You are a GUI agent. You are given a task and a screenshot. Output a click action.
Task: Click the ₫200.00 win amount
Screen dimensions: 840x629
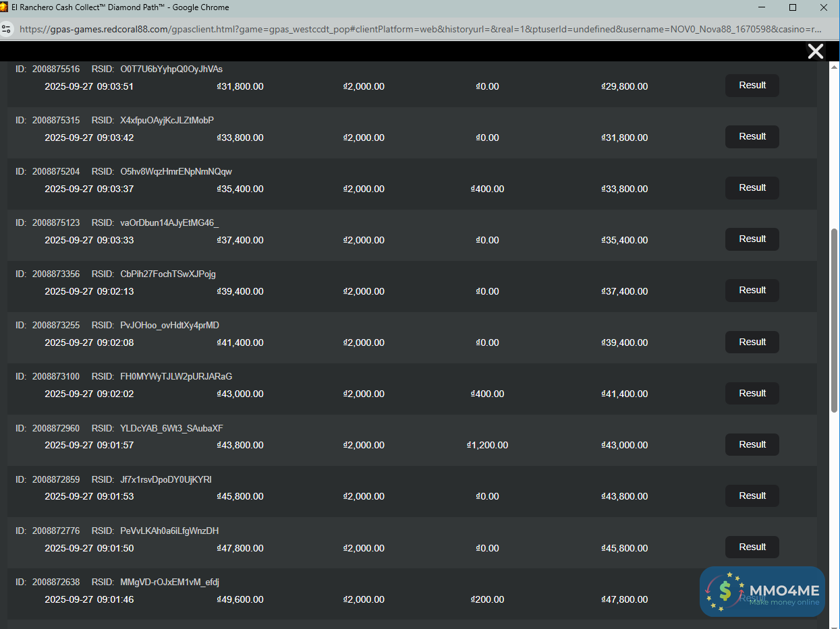[487, 599]
